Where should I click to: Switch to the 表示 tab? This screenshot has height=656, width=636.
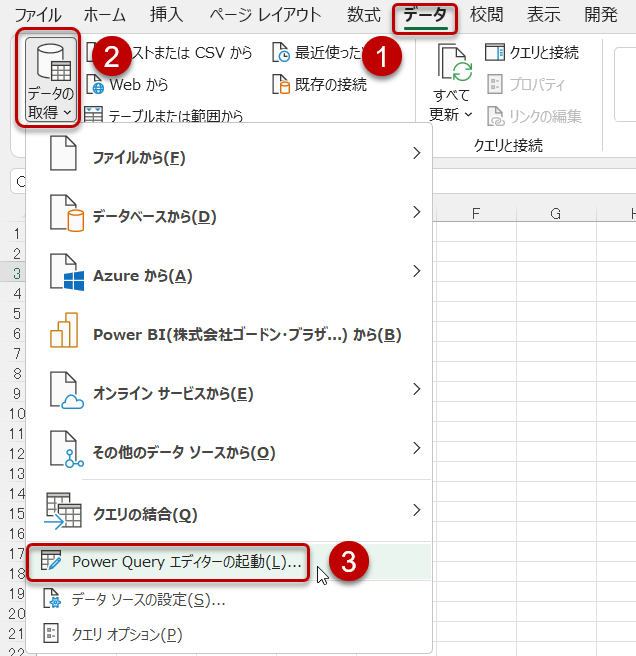(543, 15)
